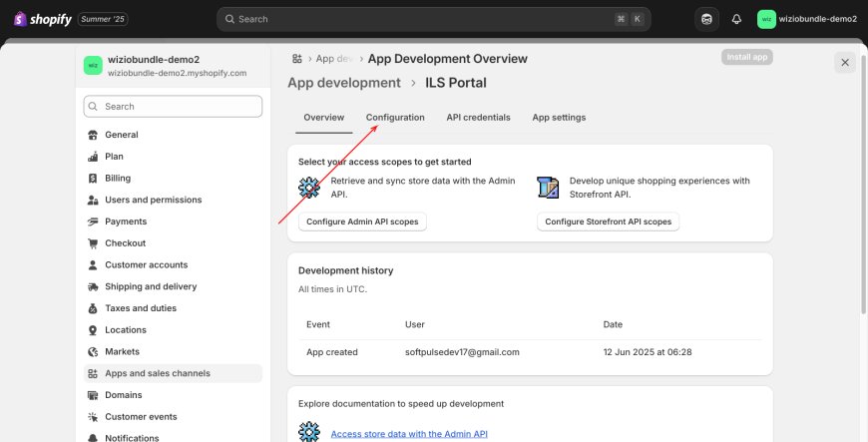Click the 12 Jun 2025 at 06:28 date
This screenshot has height=442, width=868.
648,352
